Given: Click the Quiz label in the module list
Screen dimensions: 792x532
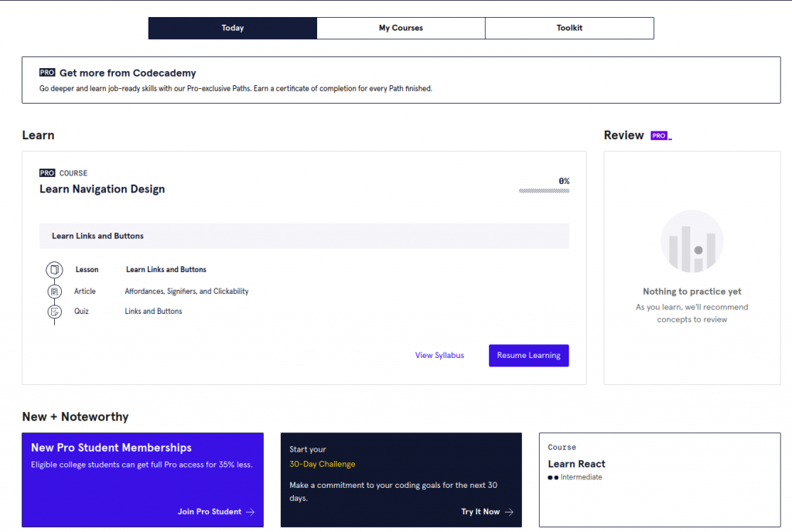Looking at the screenshot, I should (x=81, y=312).
